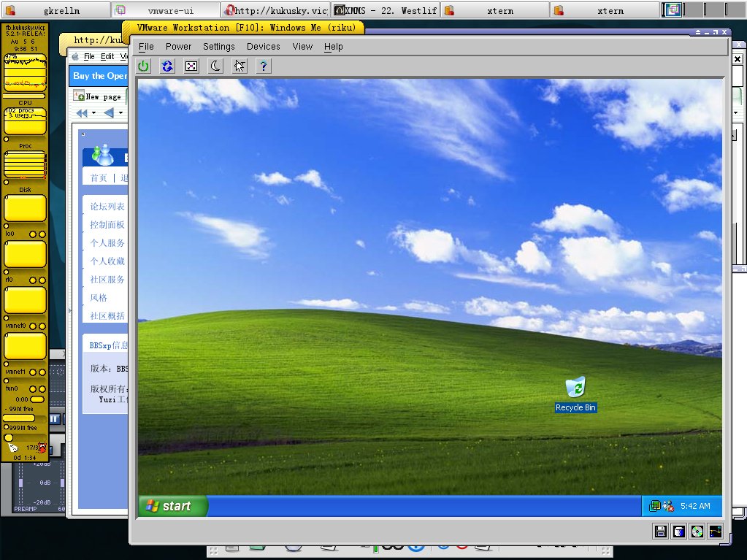Switch to XMMS Westlife taskbar entry

pyautogui.click(x=386, y=10)
